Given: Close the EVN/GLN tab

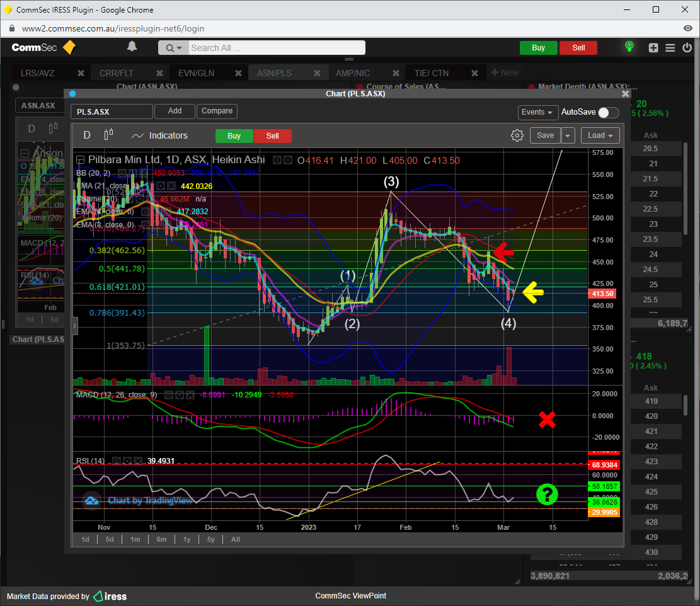Looking at the screenshot, I should point(238,73).
